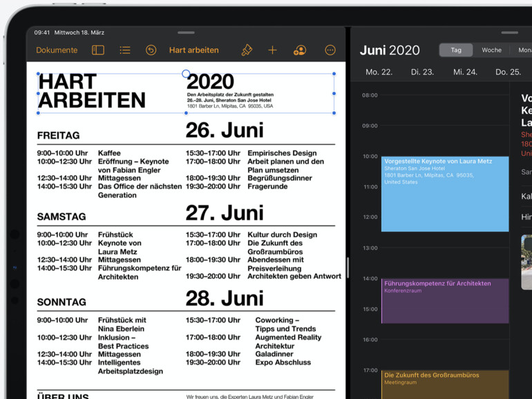Select the split view divider handle

pyautogui.click(x=348, y=268)
